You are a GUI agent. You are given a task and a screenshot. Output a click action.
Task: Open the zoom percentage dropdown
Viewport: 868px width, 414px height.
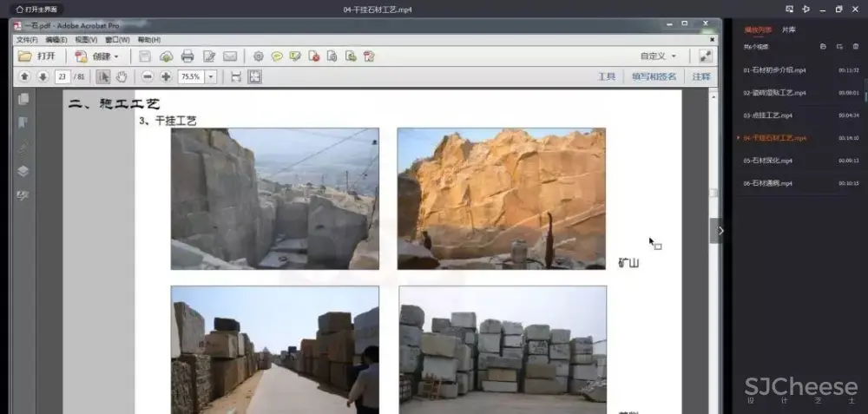(210, 76)
